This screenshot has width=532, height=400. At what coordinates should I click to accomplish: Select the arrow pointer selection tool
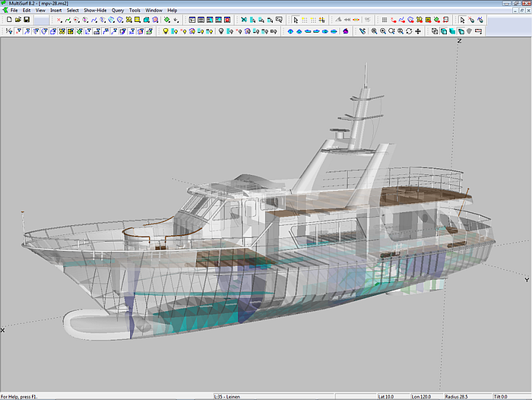pyautogui.click(x=296, y=20)
